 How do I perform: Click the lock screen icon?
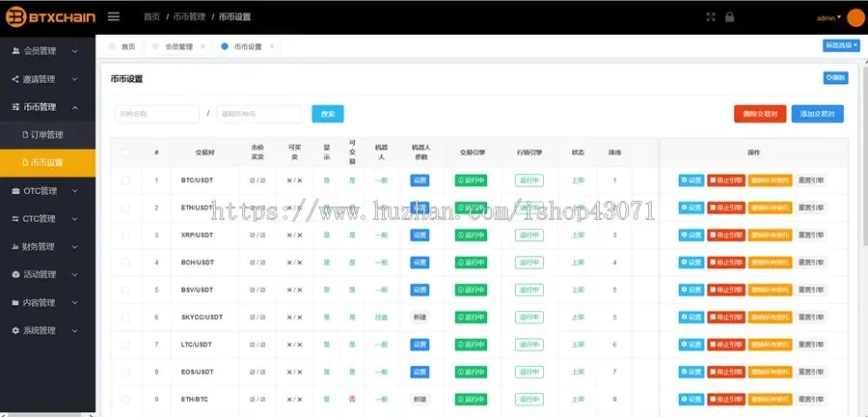click(x=730, y=17)
